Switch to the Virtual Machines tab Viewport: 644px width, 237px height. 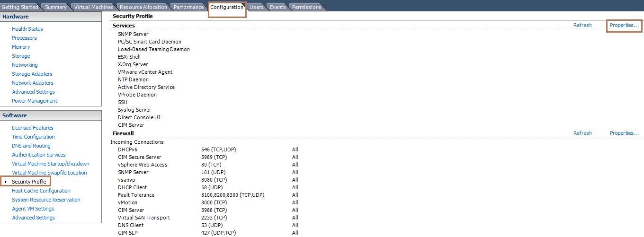[94, 7]
